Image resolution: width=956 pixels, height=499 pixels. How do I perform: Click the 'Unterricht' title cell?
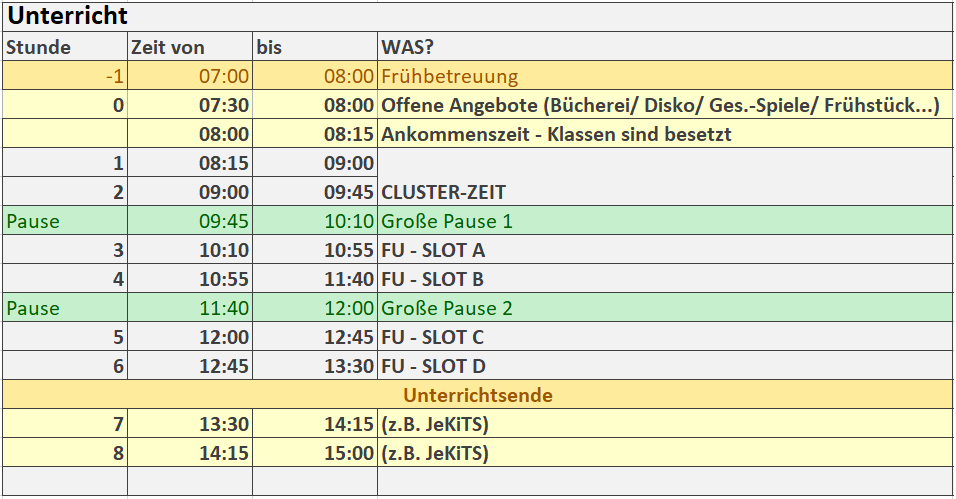coord(66,16)
